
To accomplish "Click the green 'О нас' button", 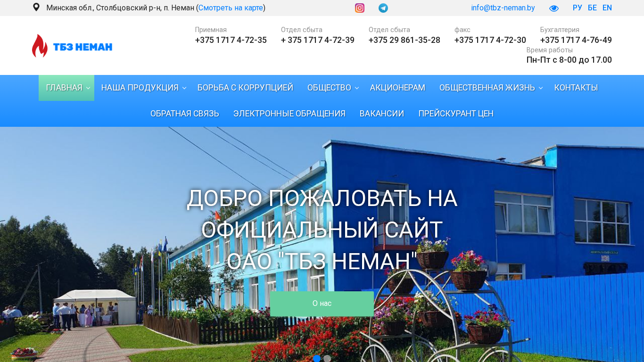I will point(322,304).
